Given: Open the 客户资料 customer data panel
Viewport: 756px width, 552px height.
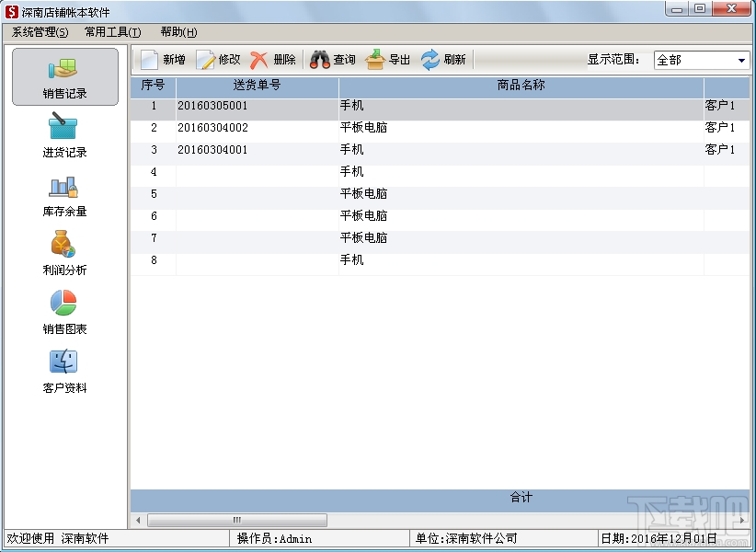Looking at the screenshot, I should point(65,372).
